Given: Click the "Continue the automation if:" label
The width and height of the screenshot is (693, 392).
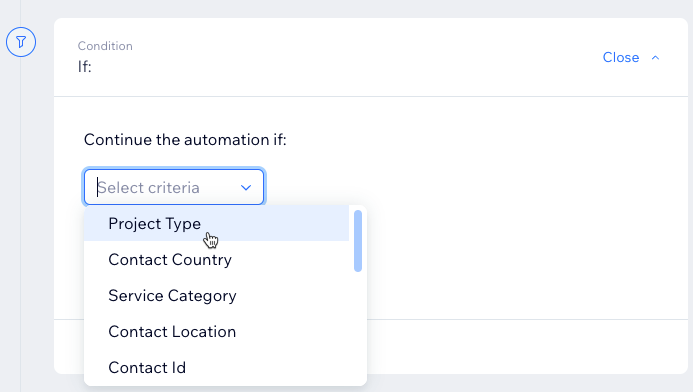Looking at the screenshot, I should tap(185, 140).
